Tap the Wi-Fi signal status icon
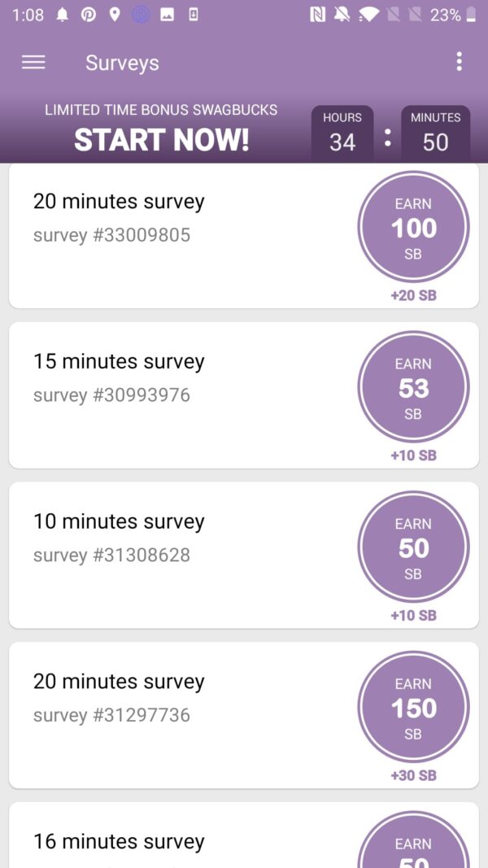 369,15
